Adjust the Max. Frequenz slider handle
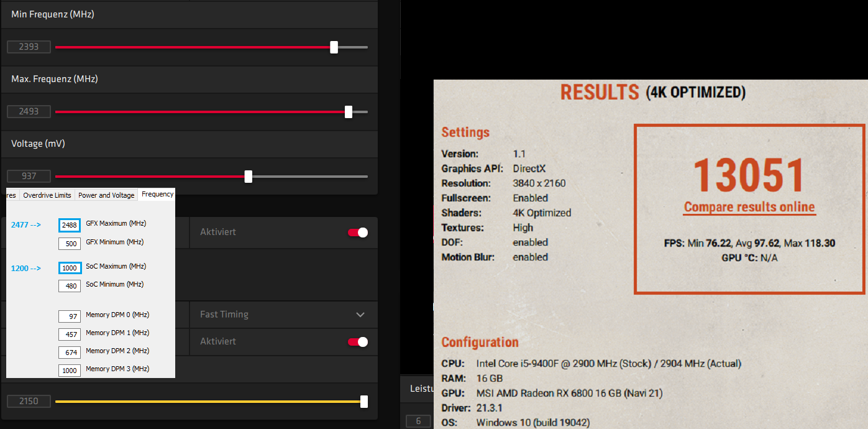This screenshot has height=429, width=868. point(349,112)
